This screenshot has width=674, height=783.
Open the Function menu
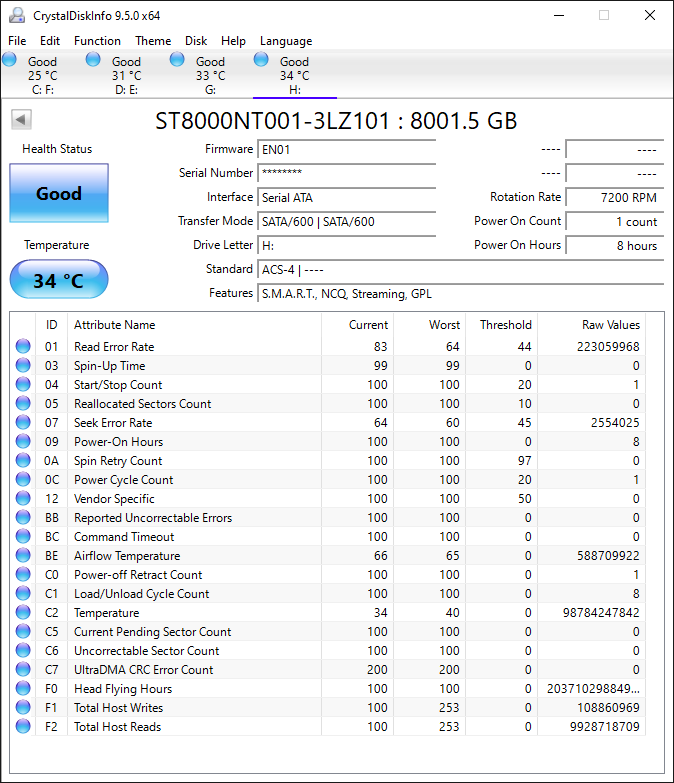click(97, 40)
